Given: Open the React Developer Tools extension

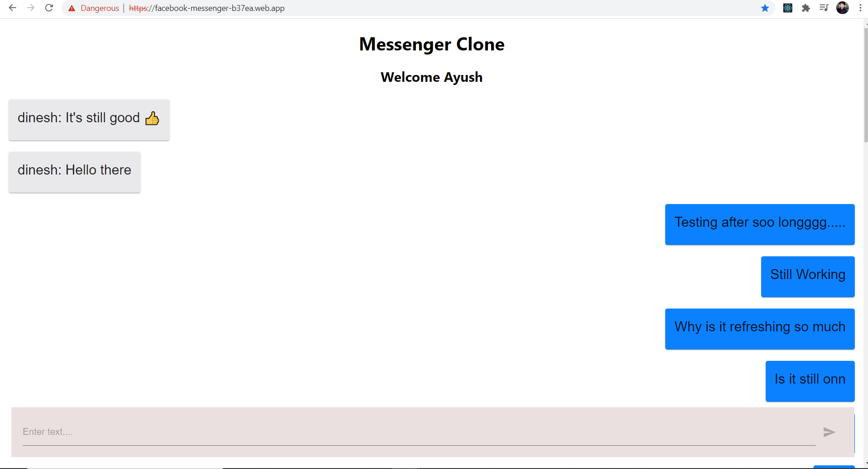Looking at the screenshot, I should [x=788, y=8].
